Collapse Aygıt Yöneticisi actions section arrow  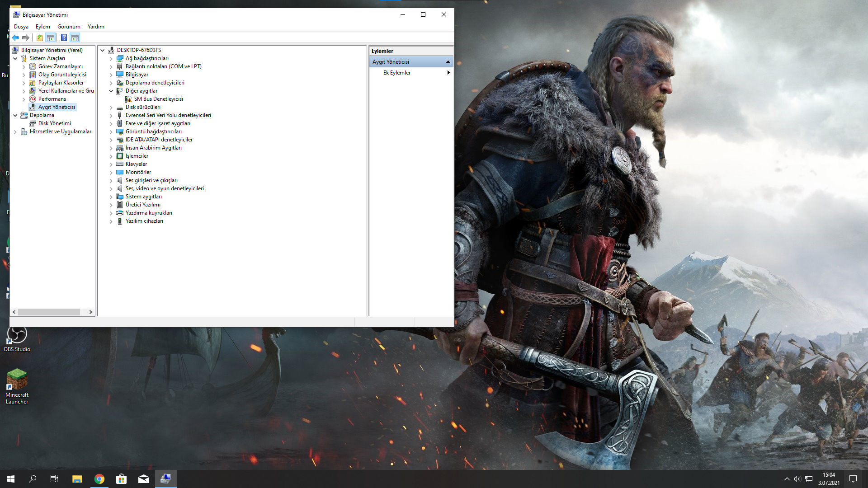448,62
